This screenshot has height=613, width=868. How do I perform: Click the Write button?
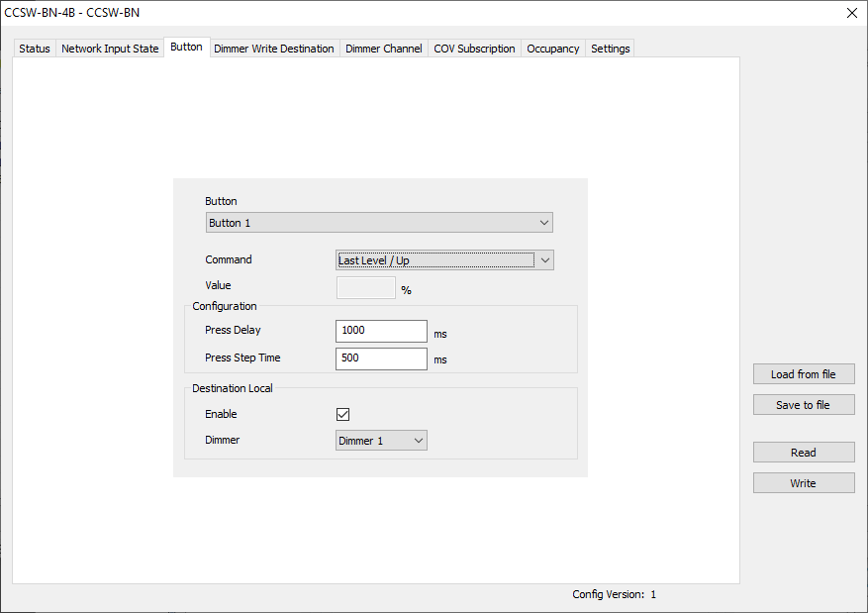point(804,483)
